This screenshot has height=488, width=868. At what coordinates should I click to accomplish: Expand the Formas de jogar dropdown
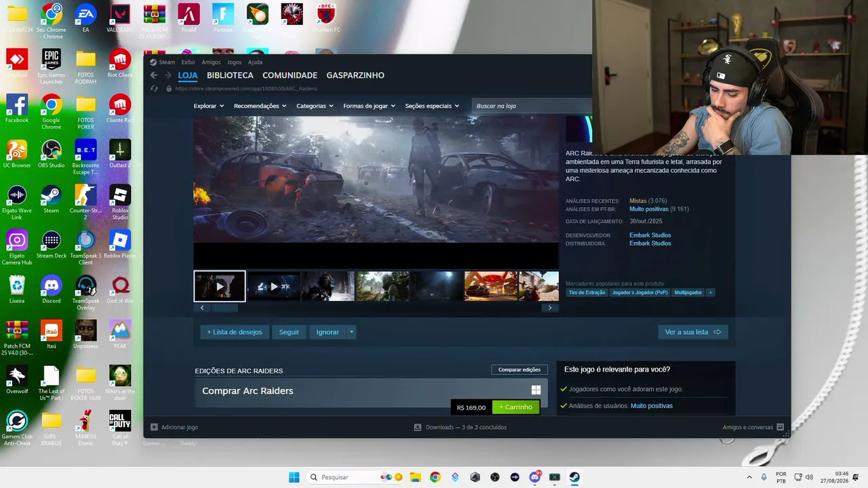click(x=369, y=106)
